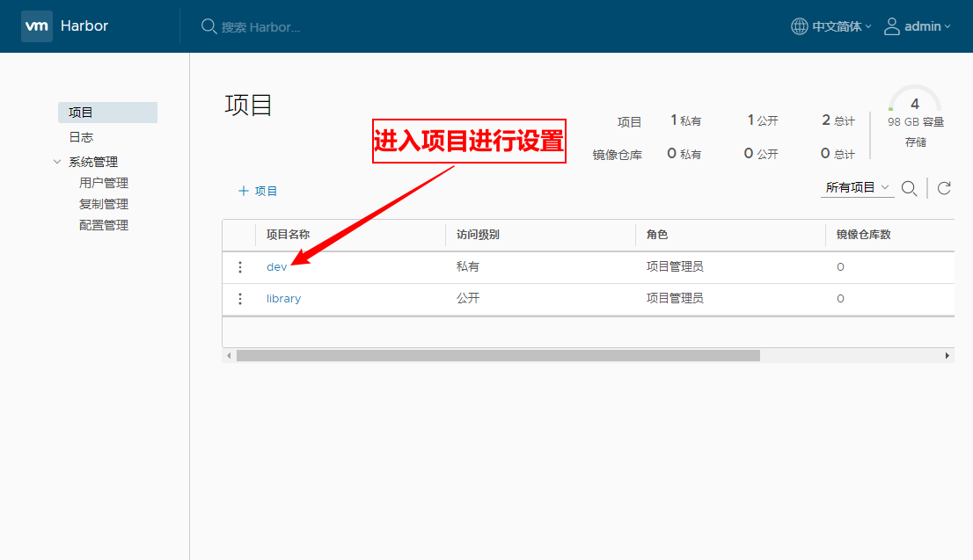Open 用户管理 in the sidebar
The image size is (973, 560).
[104, 183]
